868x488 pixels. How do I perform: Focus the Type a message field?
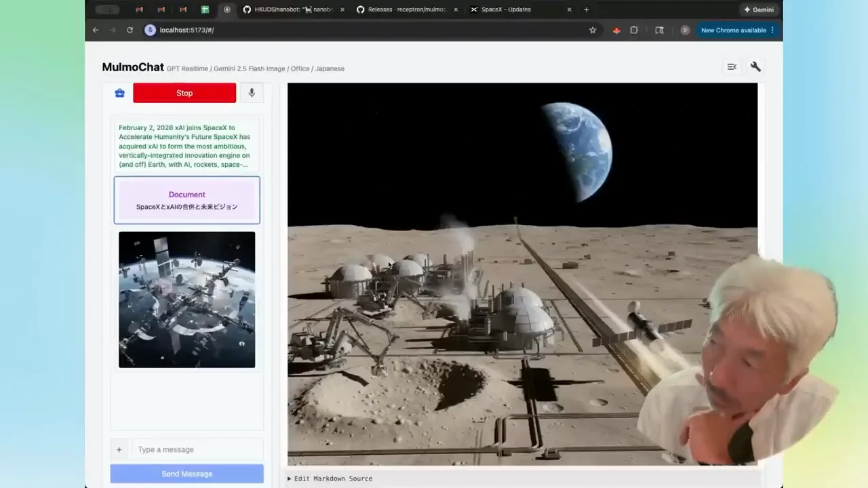coord(197,449)
